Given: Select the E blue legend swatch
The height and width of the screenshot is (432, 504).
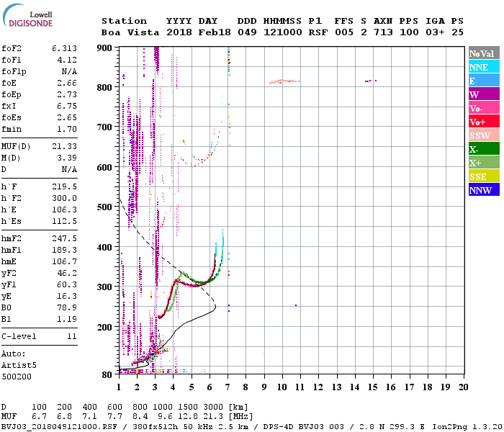Looking at the screenshot, I should tap(484, 81).
